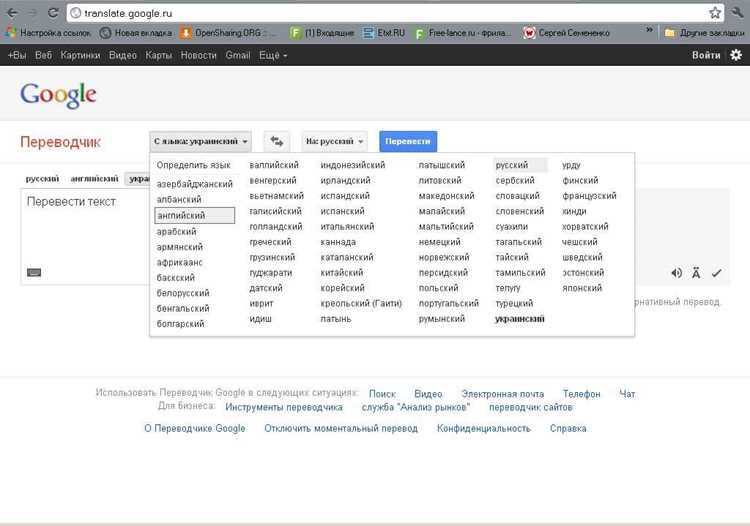Image resolution: width=750 pixels, height=526 pixels.
Task: Click the browser reload icon
Action: [x=53, y=13]
